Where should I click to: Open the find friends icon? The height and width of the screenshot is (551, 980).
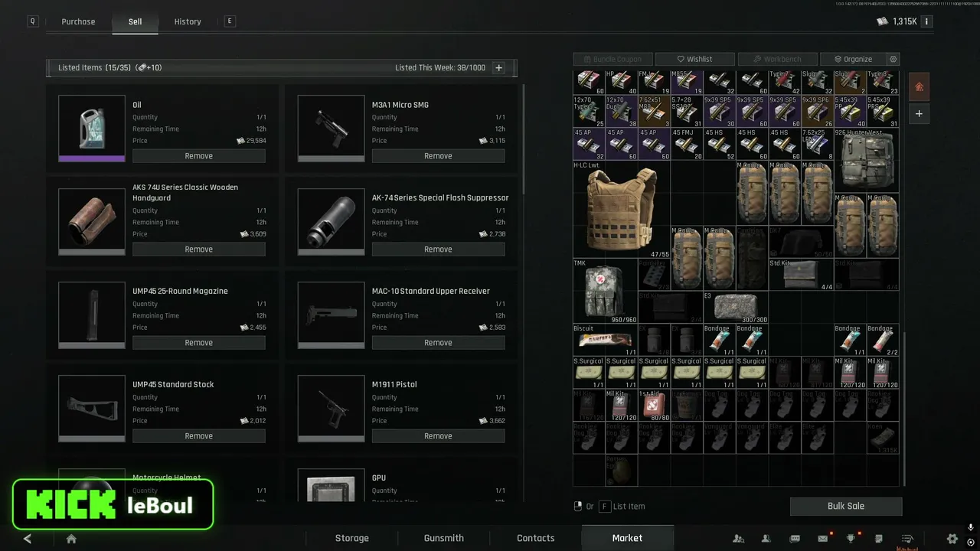tap(738, 539)
